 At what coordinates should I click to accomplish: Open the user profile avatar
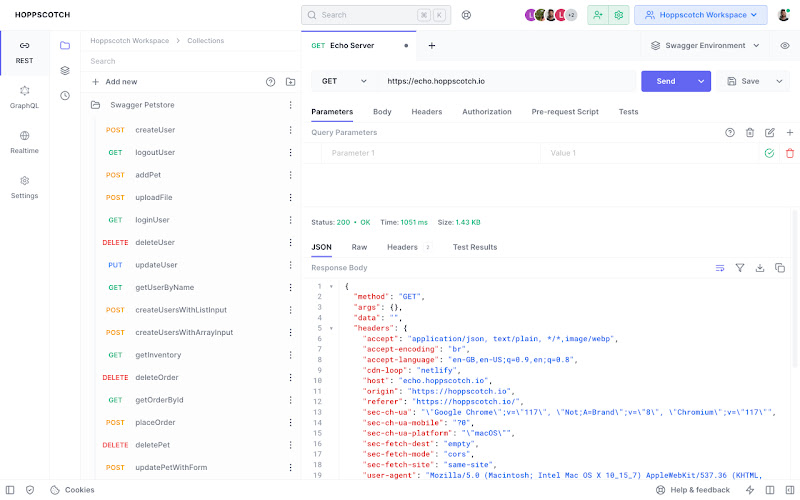(x=784, y=15)
